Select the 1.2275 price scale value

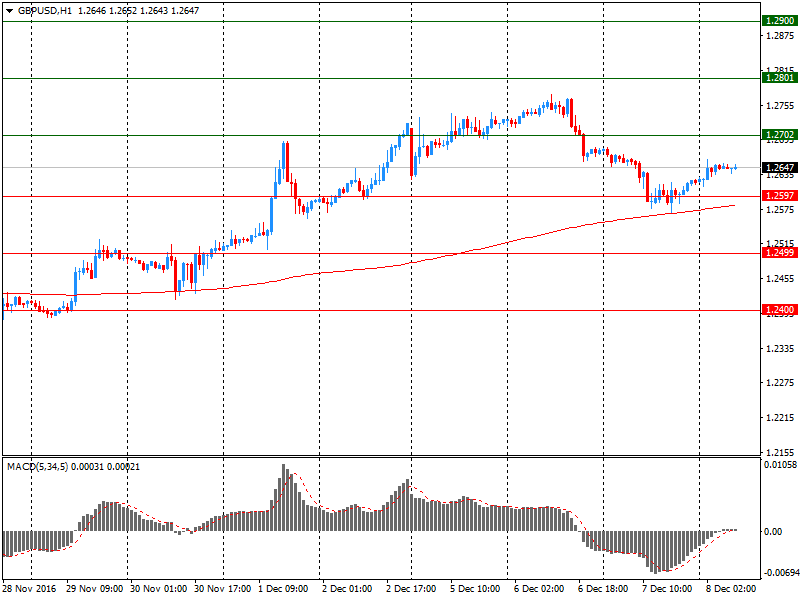(x=781, y=383)
